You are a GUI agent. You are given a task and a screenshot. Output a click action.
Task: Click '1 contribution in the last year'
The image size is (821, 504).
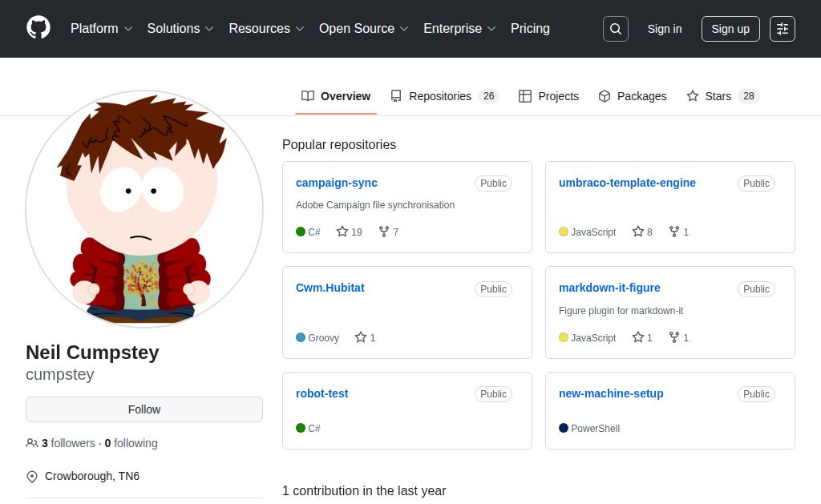point(364,491)
